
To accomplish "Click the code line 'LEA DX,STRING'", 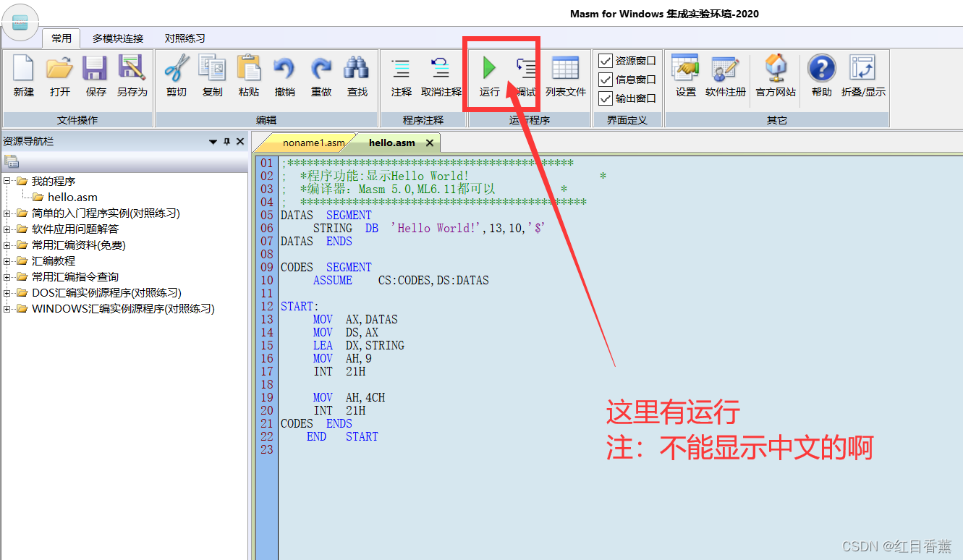I will coord(359,345).
